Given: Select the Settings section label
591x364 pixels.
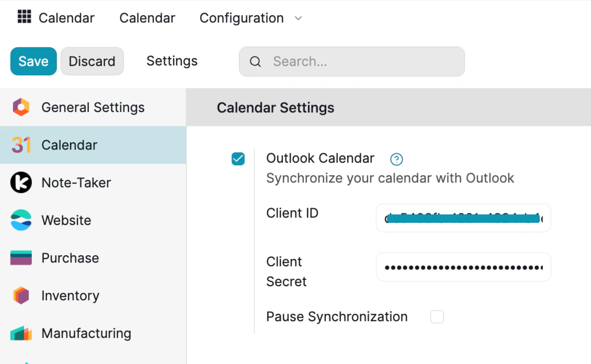Looking at the screenshot, I should (172, 61).
